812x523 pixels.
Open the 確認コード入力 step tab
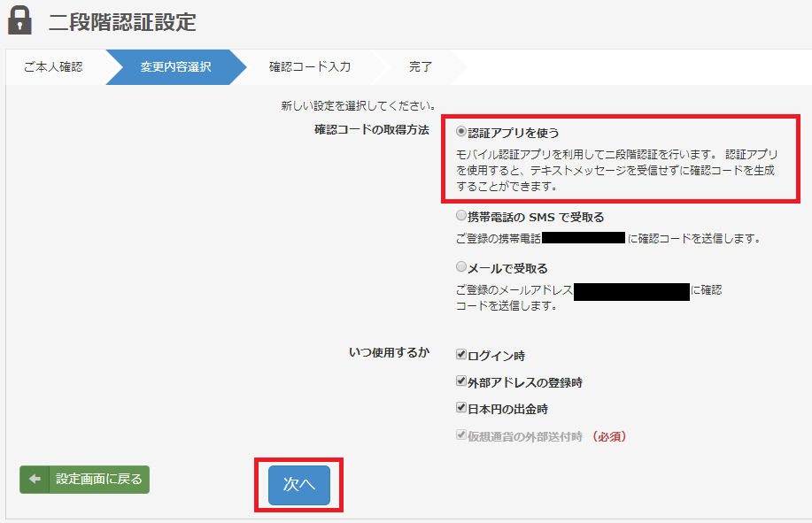310,66
